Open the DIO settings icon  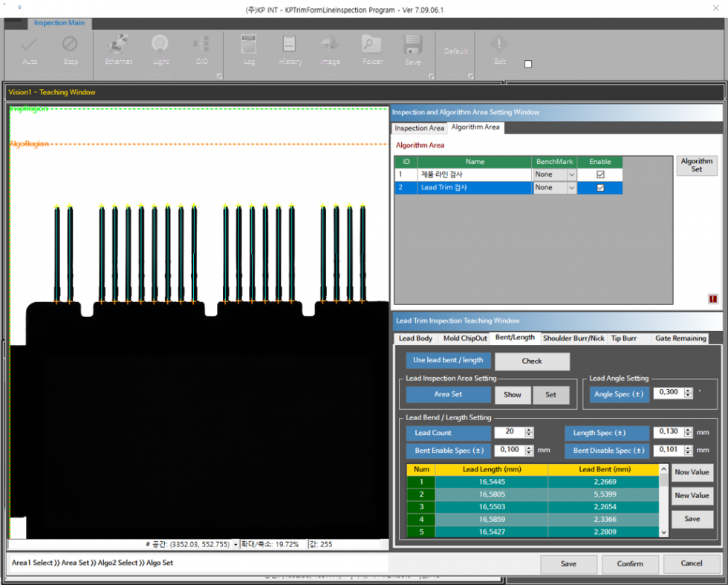click(201, 45)
